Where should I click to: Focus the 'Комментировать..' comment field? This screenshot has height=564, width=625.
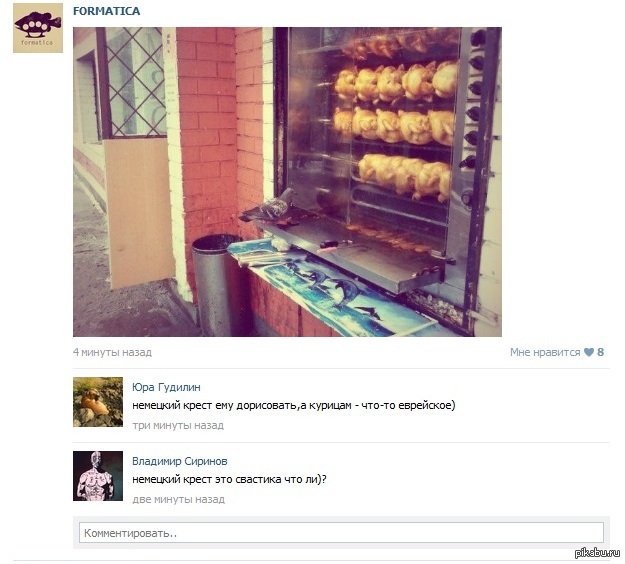click(341, 533)
